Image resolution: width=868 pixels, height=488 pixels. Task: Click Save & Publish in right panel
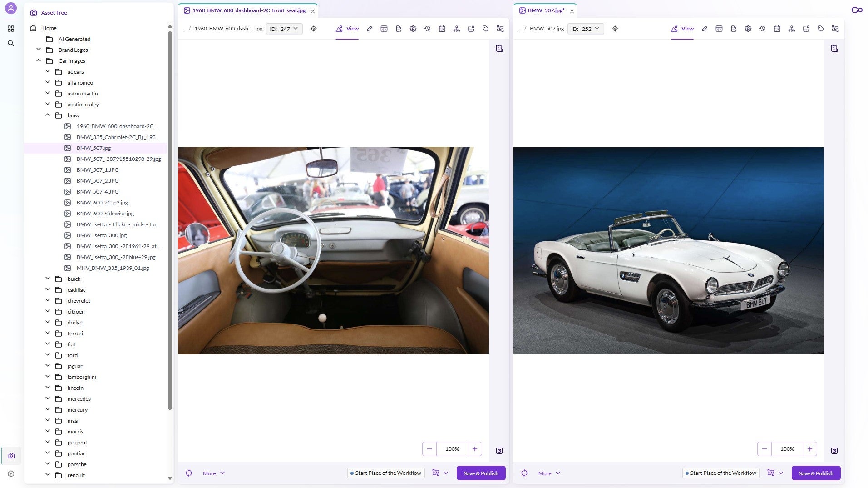pos(815,473)
